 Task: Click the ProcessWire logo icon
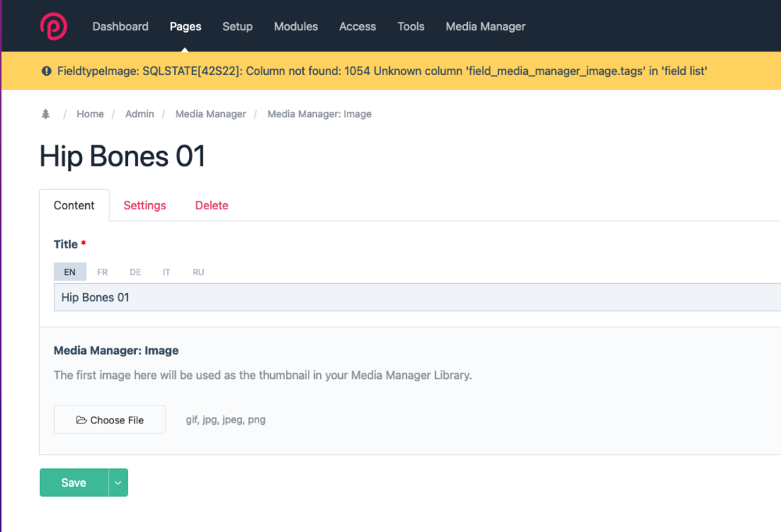(x=53, y=26)
